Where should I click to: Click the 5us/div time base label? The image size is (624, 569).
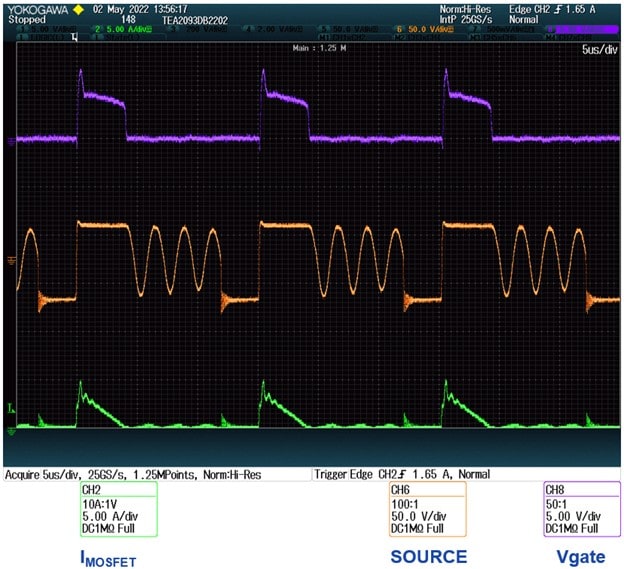coord(598,48)
